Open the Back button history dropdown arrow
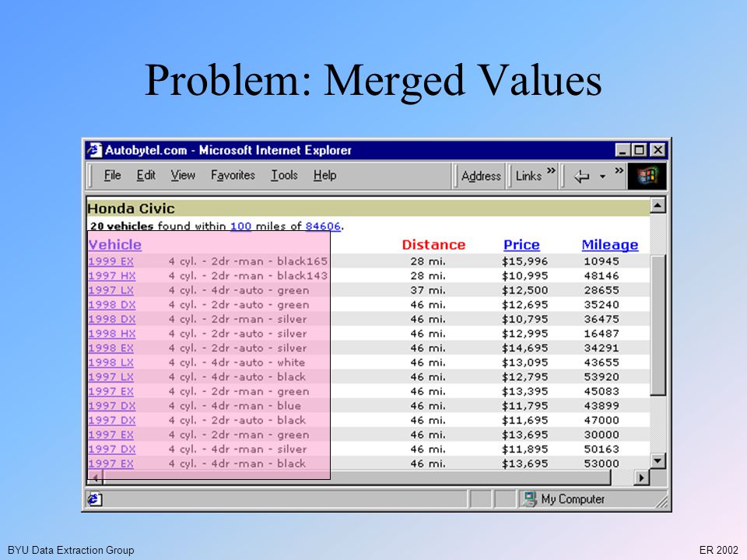747x560 pixels. [x=602, y=177]
